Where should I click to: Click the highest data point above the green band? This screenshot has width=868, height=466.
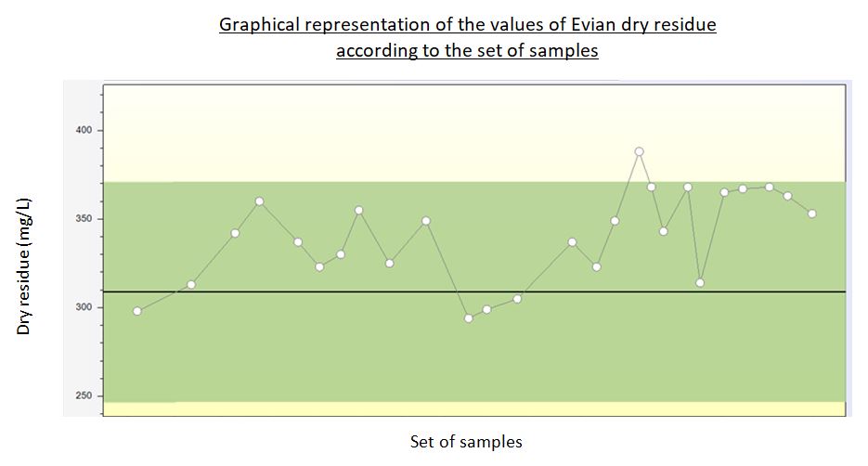click(639, 151)
